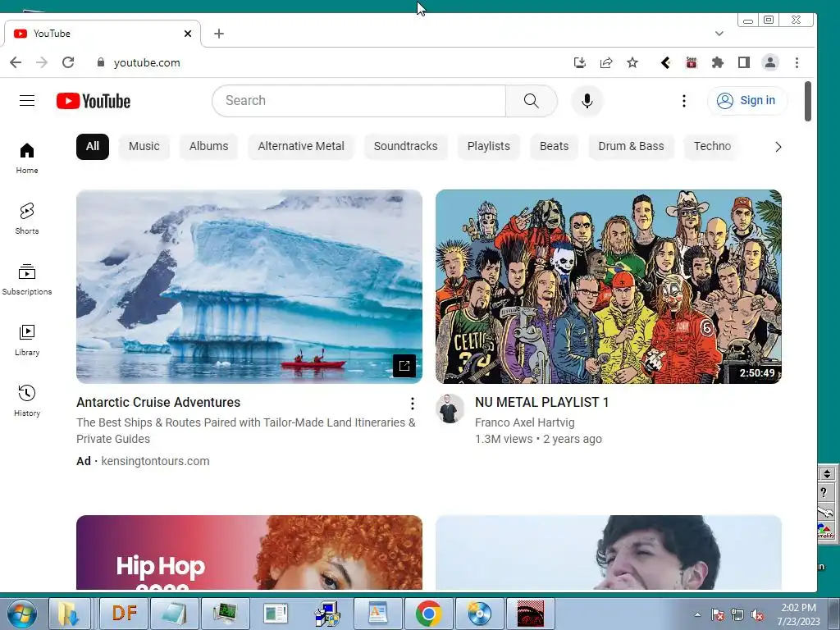840x630 pixels.
Task: Open a new browser tab
Action: click(x=218, y=34)
